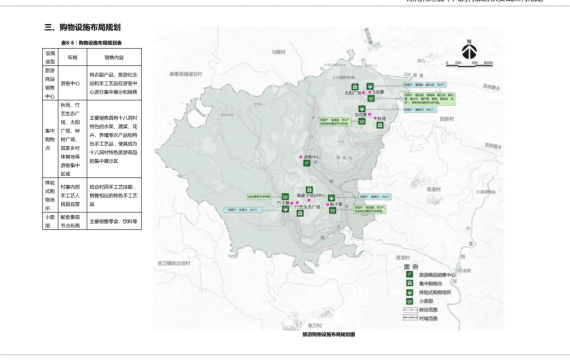570x360 pixels.
Task: Click the 游客中心 cell in the table
Action: pos(72,83)
